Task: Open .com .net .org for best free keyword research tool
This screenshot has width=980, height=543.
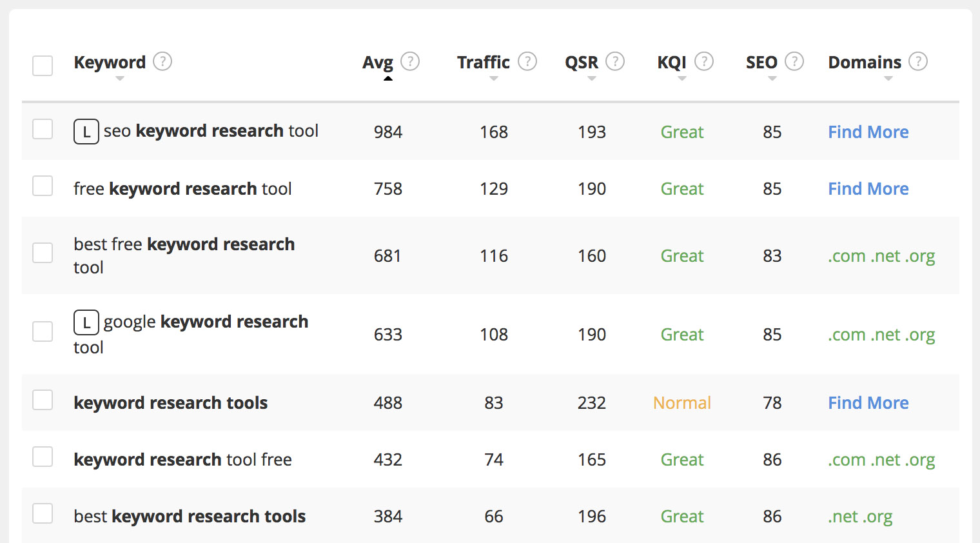Action: [x=881, y=256]
